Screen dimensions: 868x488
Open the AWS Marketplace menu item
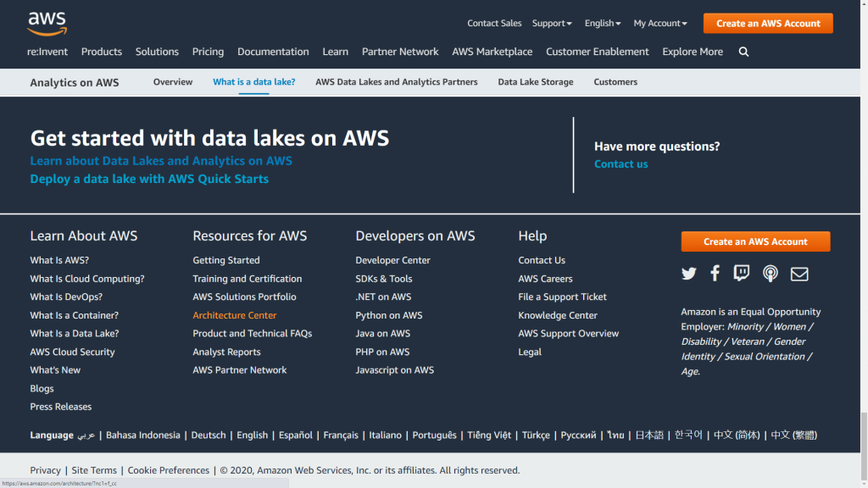(x=492, y=52)
